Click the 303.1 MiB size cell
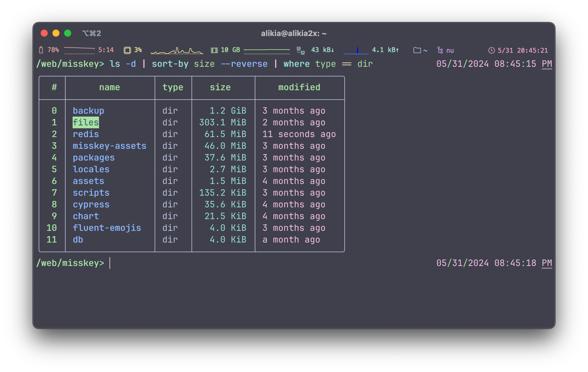Screen dimensions: 588x372 coord(223,122)
